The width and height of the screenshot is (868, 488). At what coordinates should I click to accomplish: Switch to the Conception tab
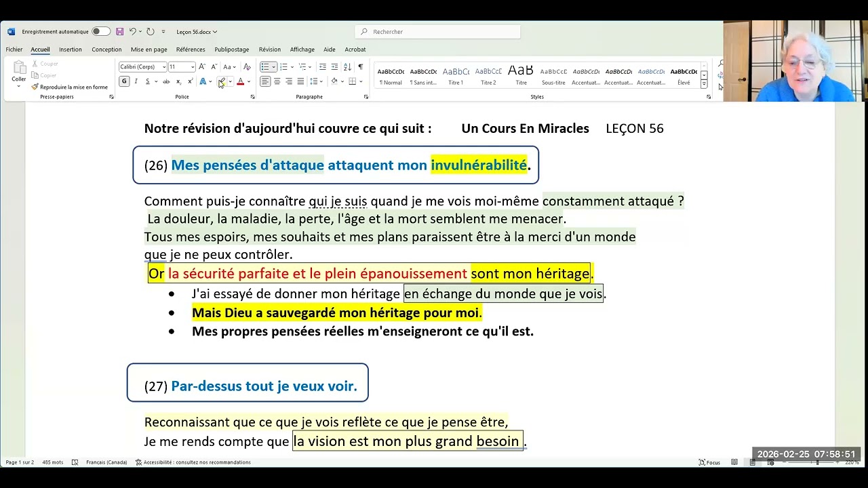pyautogui.click(x=106, y=49)
